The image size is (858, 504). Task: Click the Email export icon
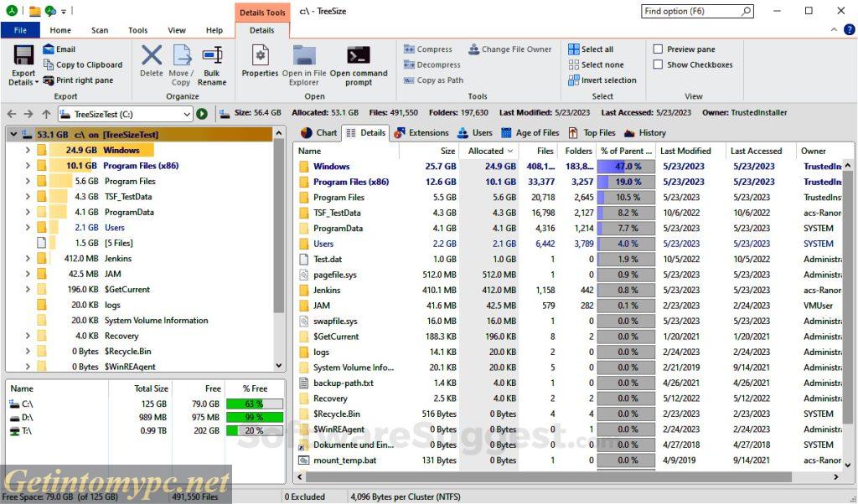click(x=48, y=49)
